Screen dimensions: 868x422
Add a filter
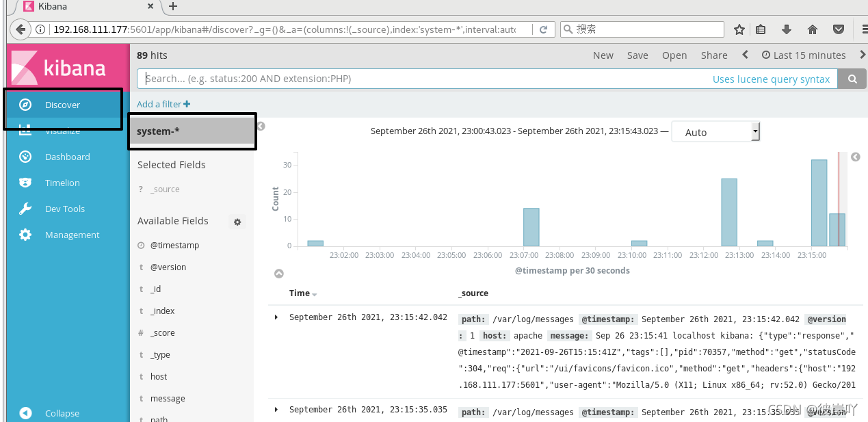tap(163, 104)
